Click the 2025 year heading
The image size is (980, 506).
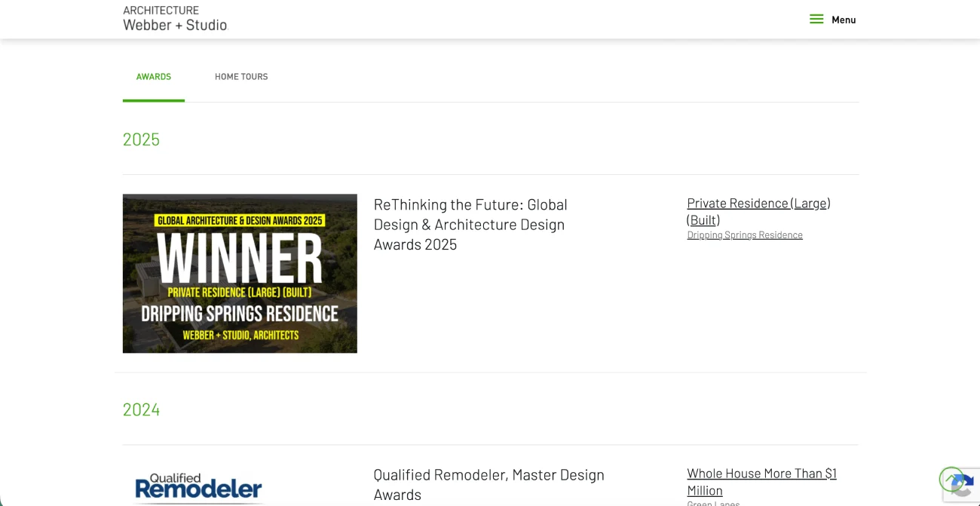coord(142,140)
